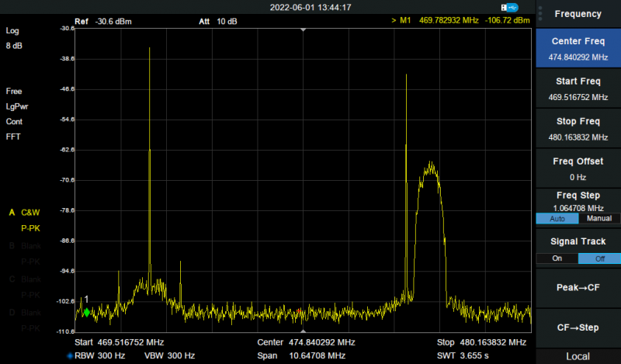
Task: Open the Start Freq setting
Action: pyautogui.click(x=578, y=88)
